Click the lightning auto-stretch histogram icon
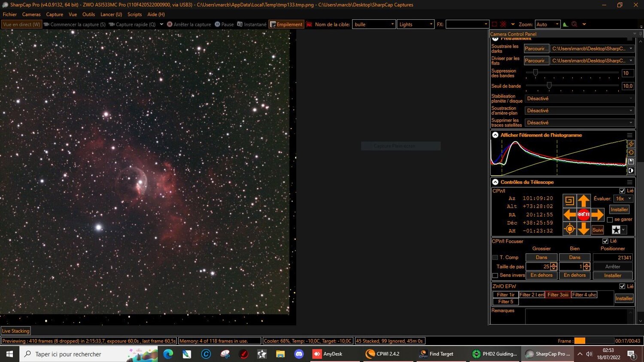 pyautogui.click(x=631, y=144)
